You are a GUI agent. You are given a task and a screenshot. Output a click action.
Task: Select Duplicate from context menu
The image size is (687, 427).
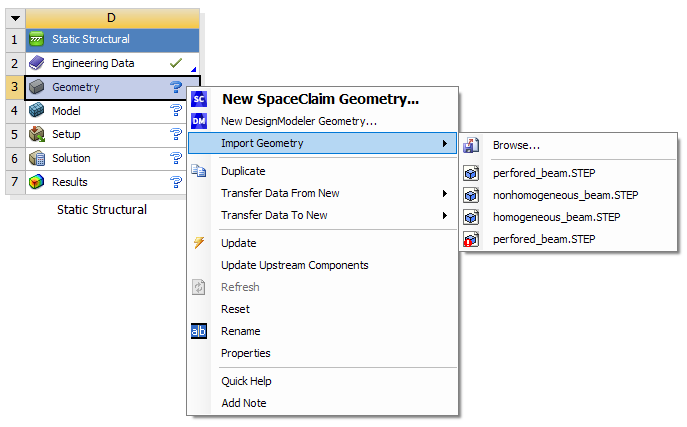[x=323, y=171]
